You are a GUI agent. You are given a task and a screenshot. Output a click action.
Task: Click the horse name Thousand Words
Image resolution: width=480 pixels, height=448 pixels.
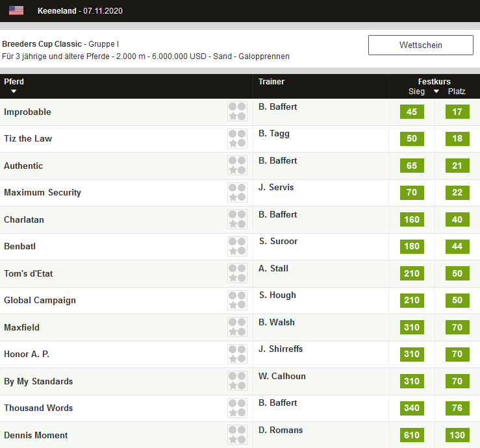(38, 408)
